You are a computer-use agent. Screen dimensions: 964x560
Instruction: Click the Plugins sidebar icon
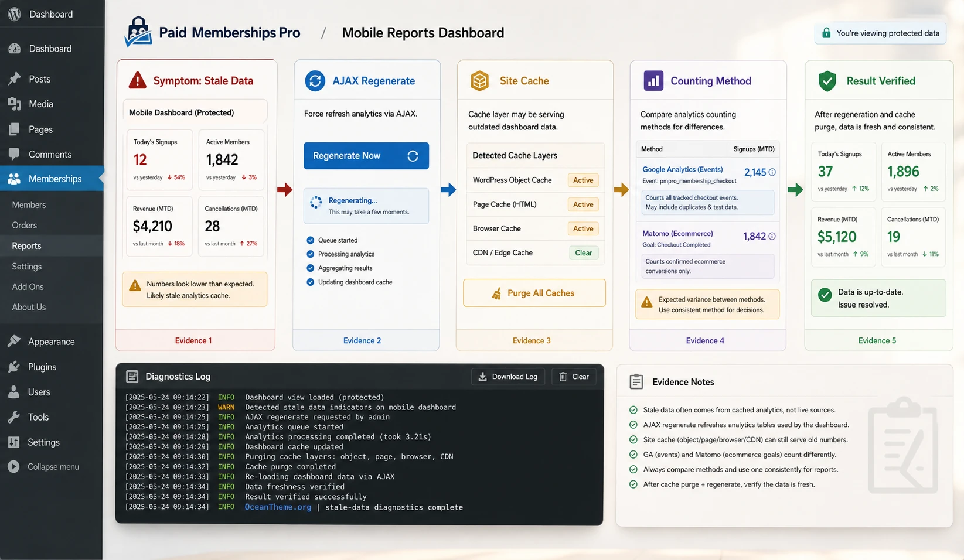14,367
